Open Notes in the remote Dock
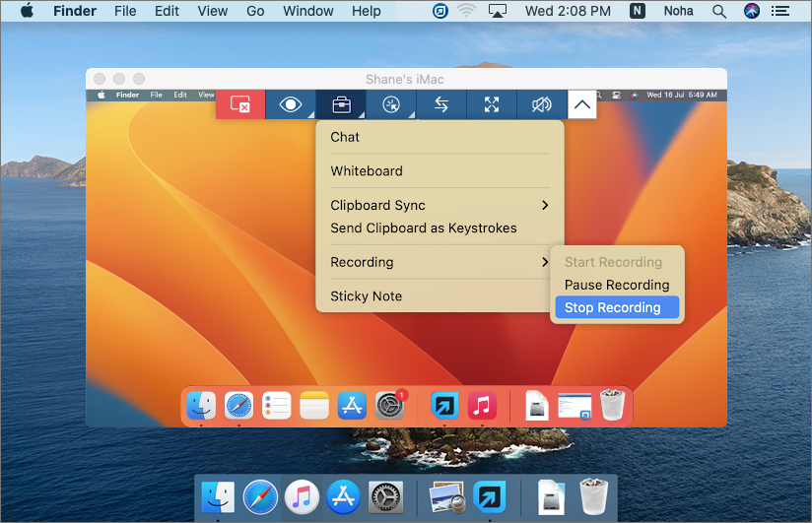The image size is (812, 523). (x=314, y=406)
